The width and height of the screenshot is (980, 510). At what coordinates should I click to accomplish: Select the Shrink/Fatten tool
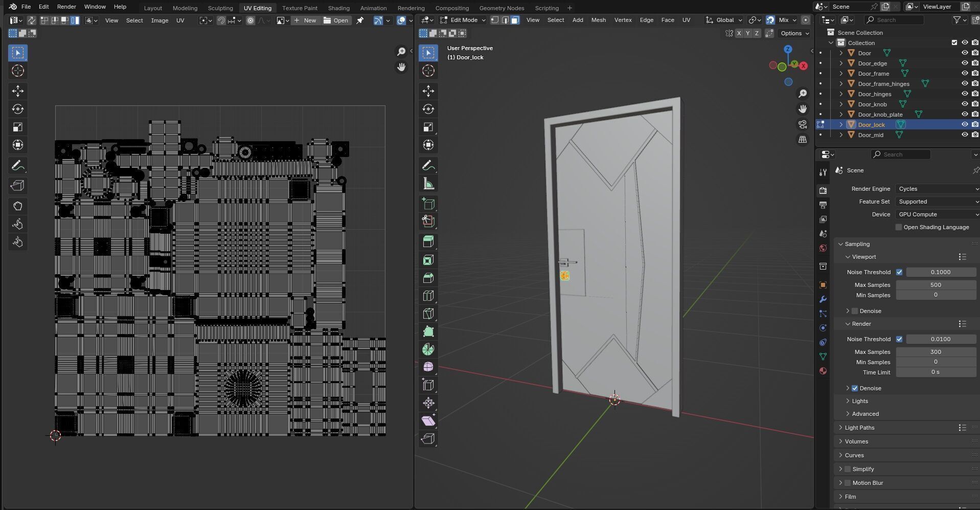[428, 403]
